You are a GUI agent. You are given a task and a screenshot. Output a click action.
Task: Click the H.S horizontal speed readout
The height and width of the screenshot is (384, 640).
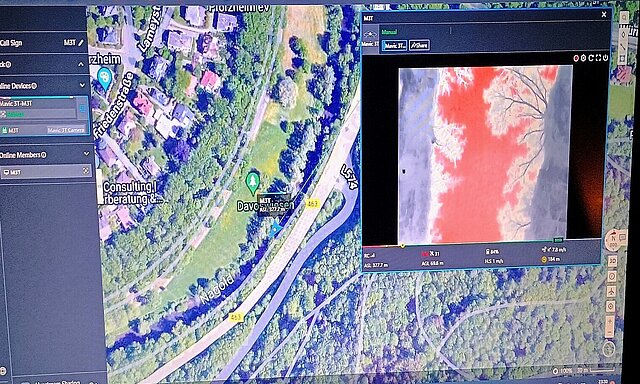(494, 262)
